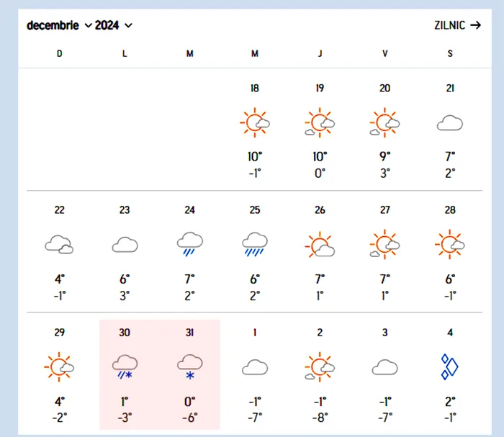This screenshot has height=437, width=504.
Task: Select the cloud icon on January 1
Action: (x=255, y=368)
